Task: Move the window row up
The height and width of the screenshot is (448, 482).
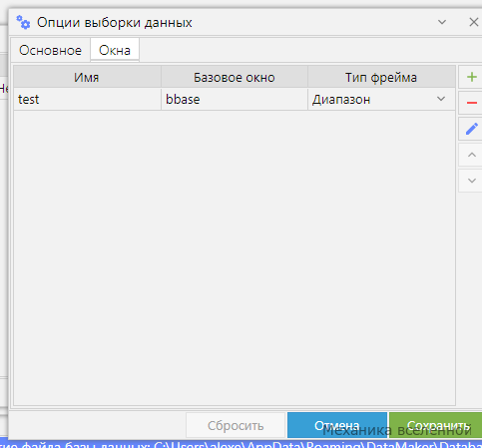Action: click(x=471, y=155)
